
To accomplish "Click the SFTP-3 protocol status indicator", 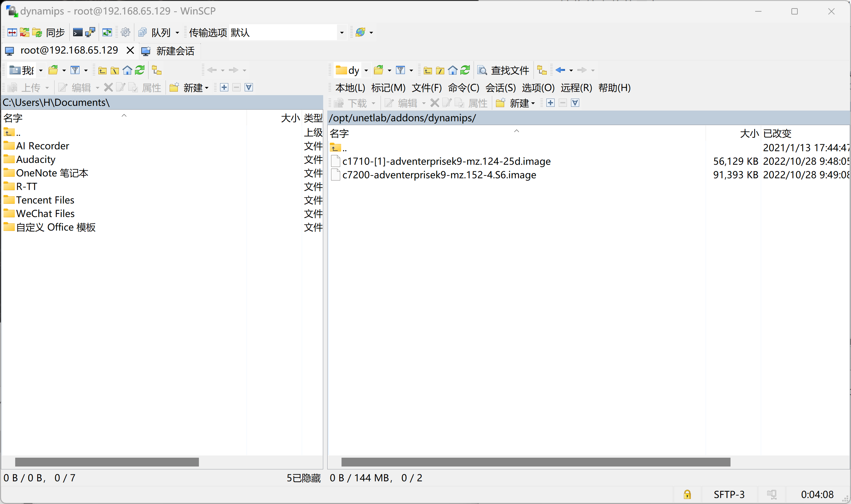I will (x=729, y=494).
